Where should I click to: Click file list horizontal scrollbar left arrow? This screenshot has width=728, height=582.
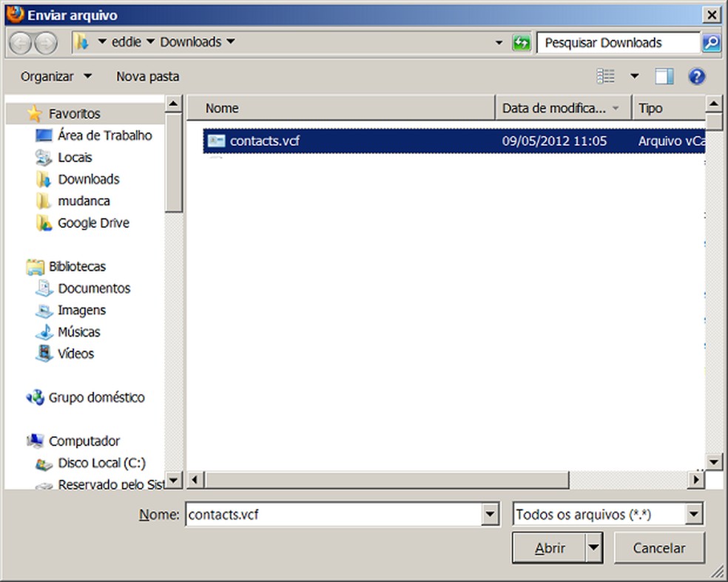[195, 479]
